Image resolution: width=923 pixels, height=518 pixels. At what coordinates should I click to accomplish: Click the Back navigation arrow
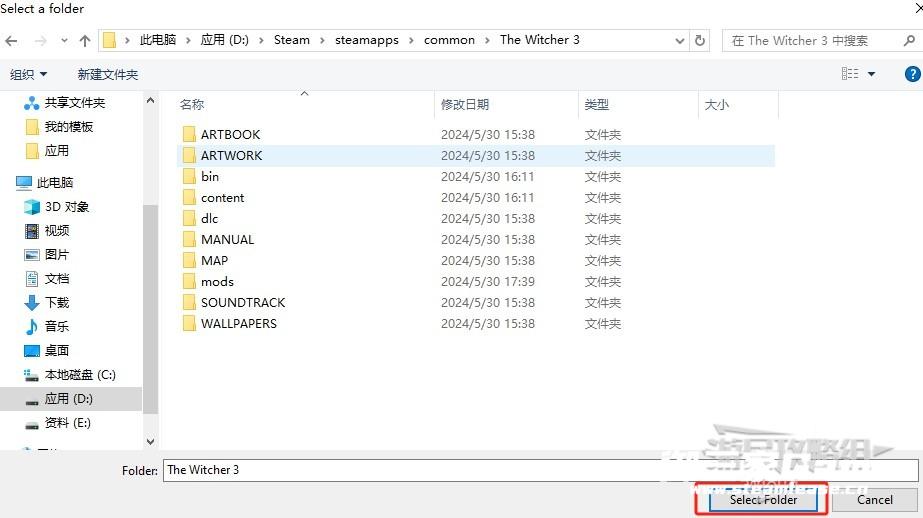coord(12,40)
